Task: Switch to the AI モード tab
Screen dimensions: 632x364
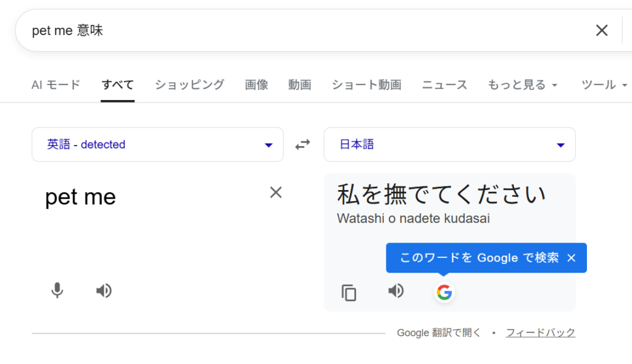Action: point(56,85)
